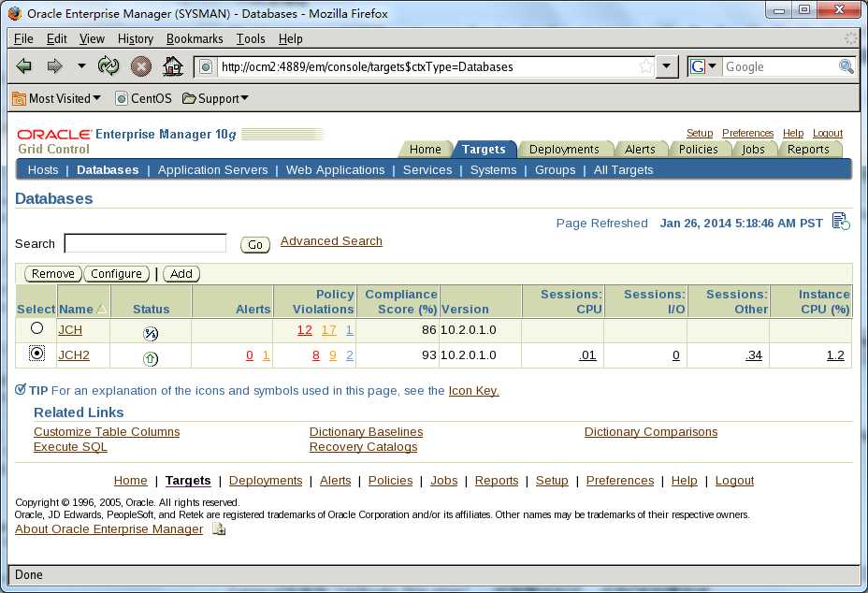Click the top Logout link

pos(828,134)
